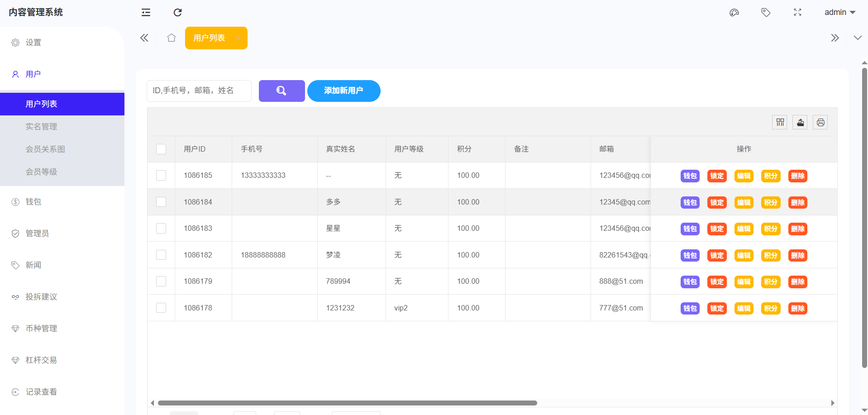This screenshot has width=868, height=415.
Task: Click the sidebar collapse menu icon
Action: 146,12
